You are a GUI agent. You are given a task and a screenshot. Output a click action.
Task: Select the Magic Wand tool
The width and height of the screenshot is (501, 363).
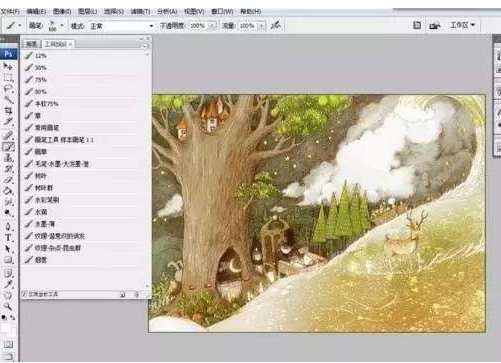pyautogui.click(x=8, y=100)
